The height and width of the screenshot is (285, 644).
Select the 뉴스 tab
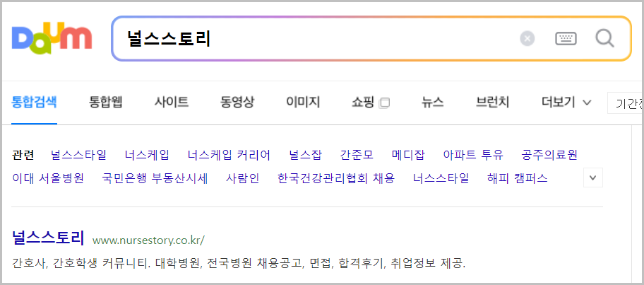point(432,102)
